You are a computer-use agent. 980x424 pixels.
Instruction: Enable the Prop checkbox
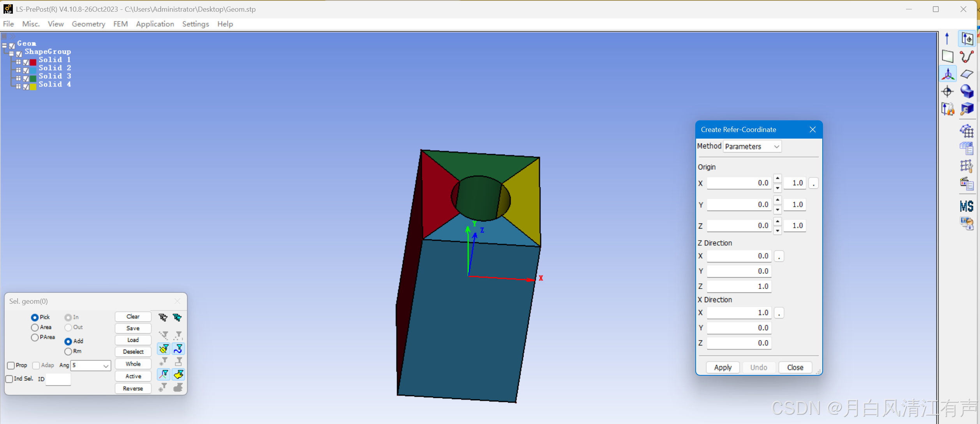11,365
